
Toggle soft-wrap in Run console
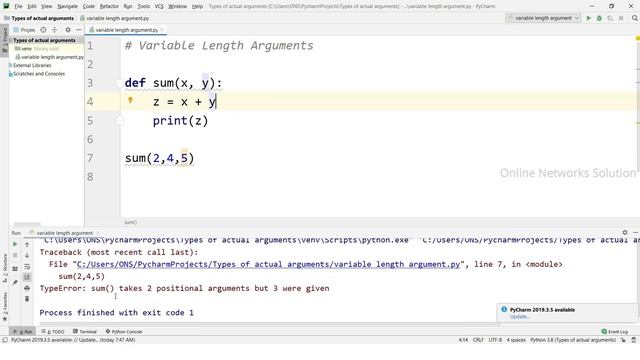pyautogui.click(x=27, y=267)
